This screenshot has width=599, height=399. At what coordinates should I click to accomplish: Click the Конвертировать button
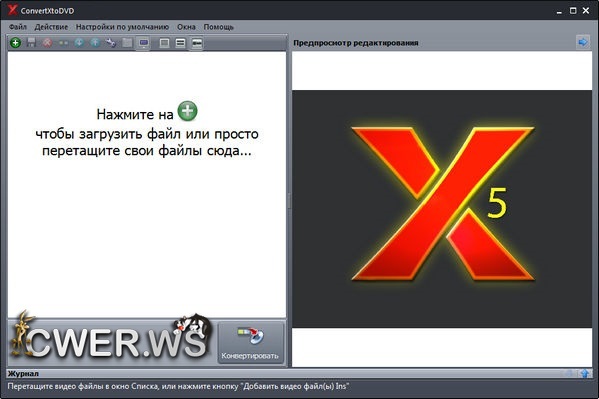[x=251, y=343]
